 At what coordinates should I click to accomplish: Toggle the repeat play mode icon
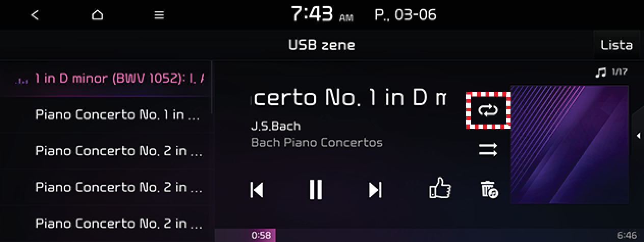[488, 110]
